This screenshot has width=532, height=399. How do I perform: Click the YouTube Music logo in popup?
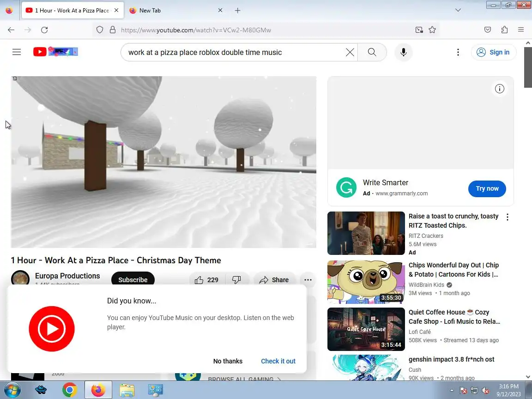pos(52,329)
